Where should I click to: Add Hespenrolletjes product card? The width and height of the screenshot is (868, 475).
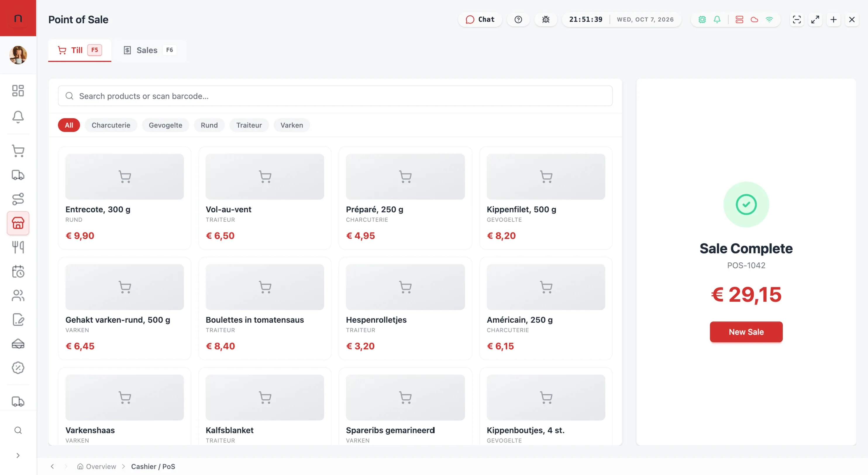pyautogui.click(x=405, y=309)
